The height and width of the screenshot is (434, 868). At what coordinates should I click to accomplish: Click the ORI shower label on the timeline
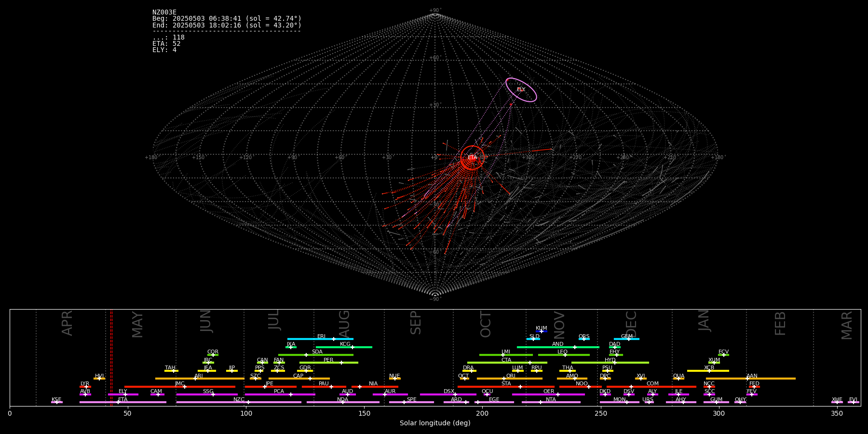511,376
